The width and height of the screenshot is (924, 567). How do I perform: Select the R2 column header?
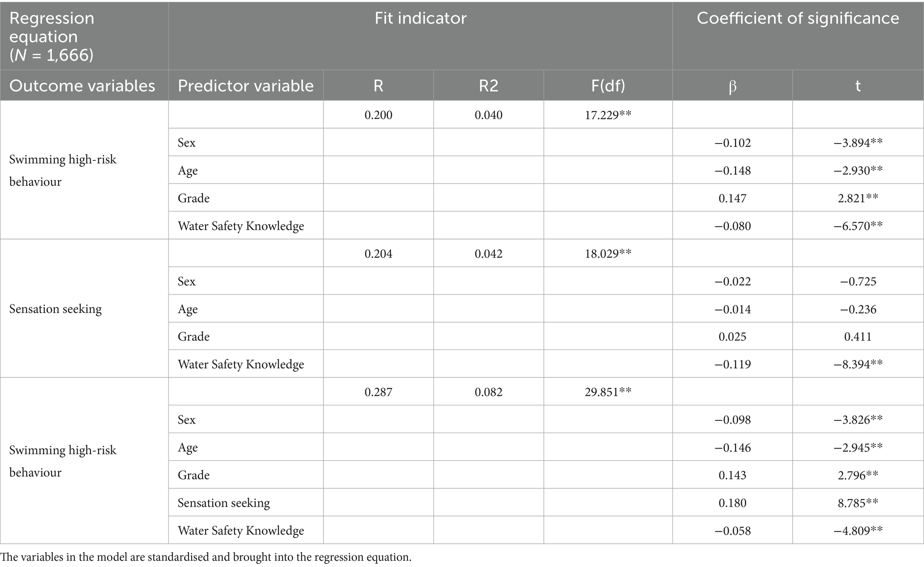click(488, 85)
